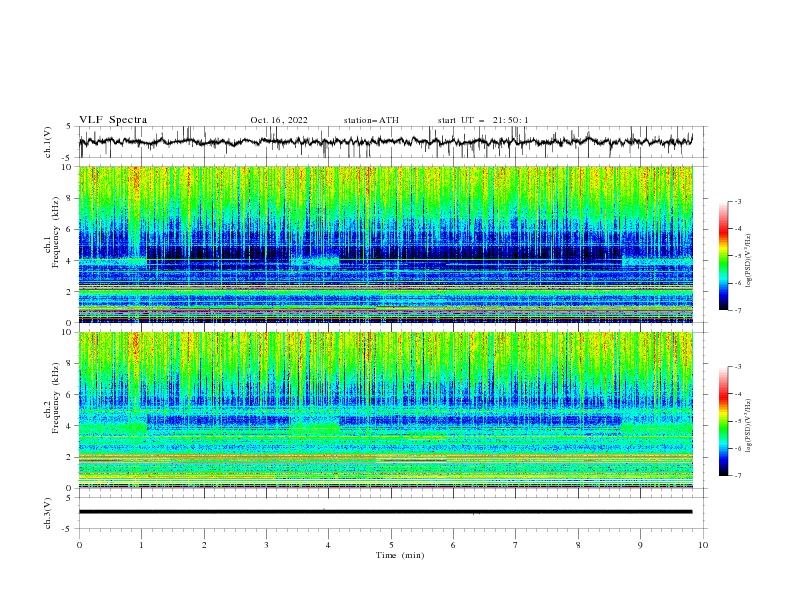Click the ch.2 spectrogram plot
The image size is (792, 612).
386,410
